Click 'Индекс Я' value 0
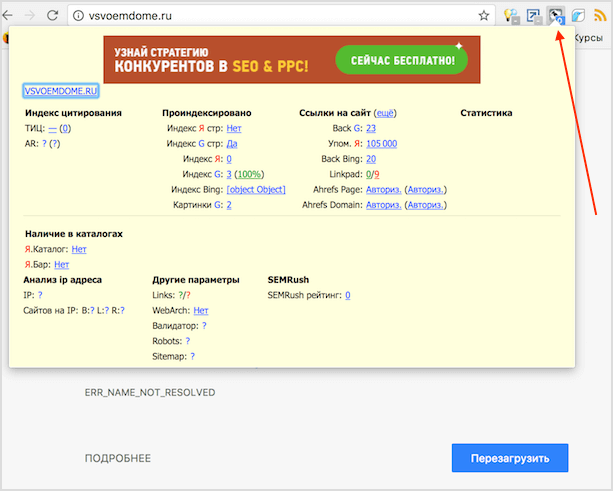 click(x=229, y=159)
